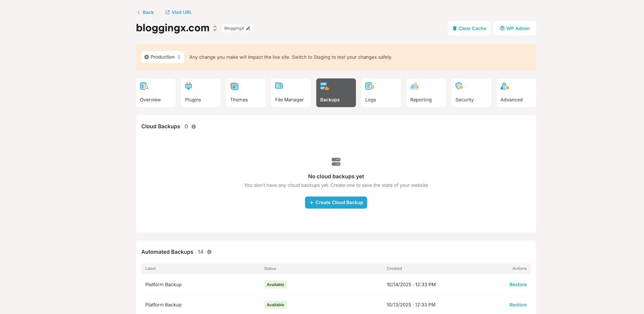Screen dimensions: 644x314
Task: Show Automated Backups info icon
Action: pos(209,252)
